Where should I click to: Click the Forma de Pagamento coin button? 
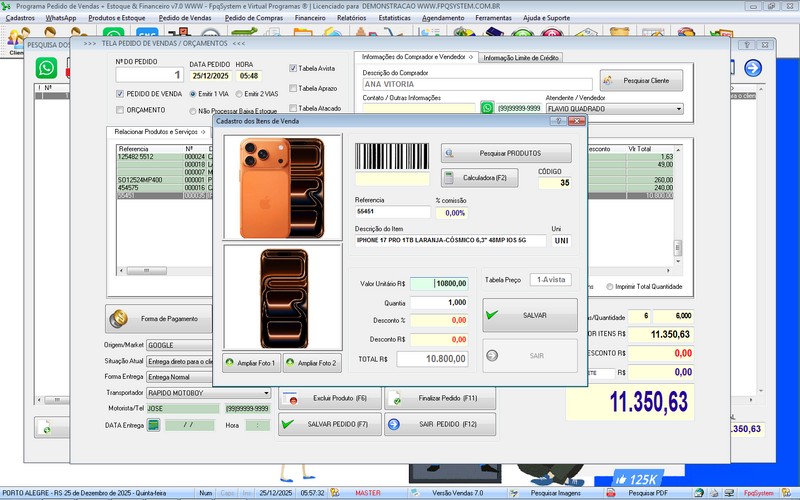coord(159,319)
